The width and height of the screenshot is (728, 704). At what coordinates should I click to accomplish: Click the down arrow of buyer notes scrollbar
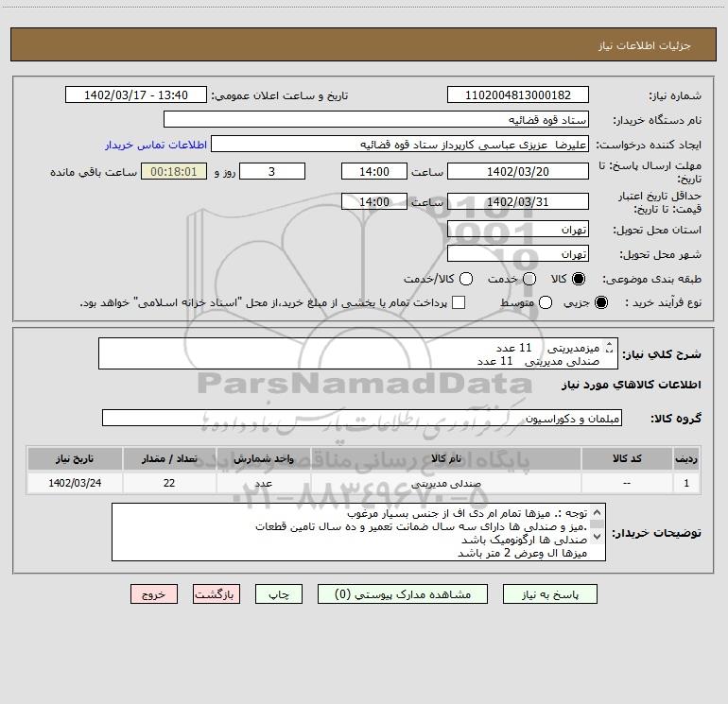point(598,537)
